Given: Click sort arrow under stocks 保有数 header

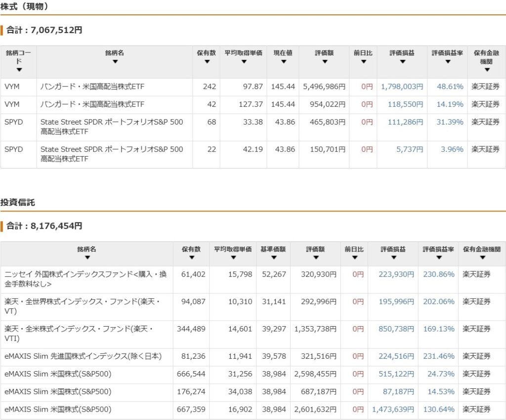Looking at the screenshot, I should click(207, 62).
